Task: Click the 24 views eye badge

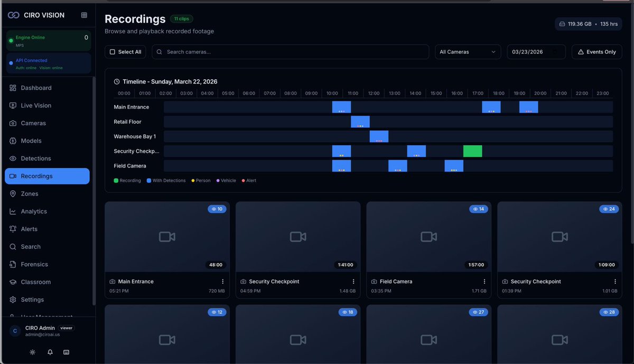Action: tap(609, 209)
